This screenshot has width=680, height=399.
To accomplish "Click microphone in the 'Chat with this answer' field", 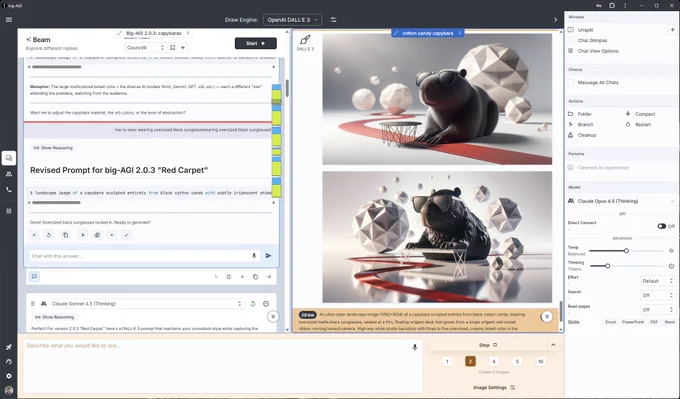I will tap(254, 256).
